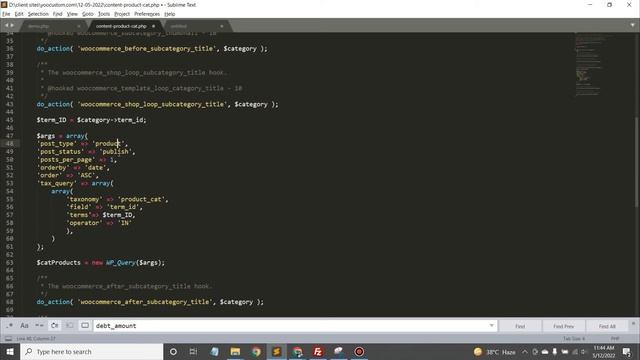This screenshot has height=360, width=640.
Task: Toggle side bar icon in status bar
Action: tap(8, 339)
